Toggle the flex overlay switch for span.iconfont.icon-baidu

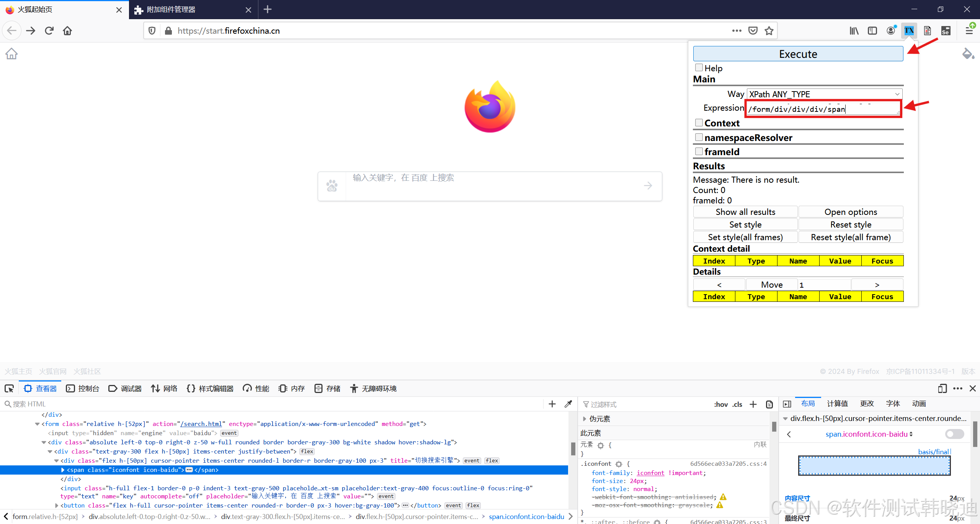click(x=954, y=434)
